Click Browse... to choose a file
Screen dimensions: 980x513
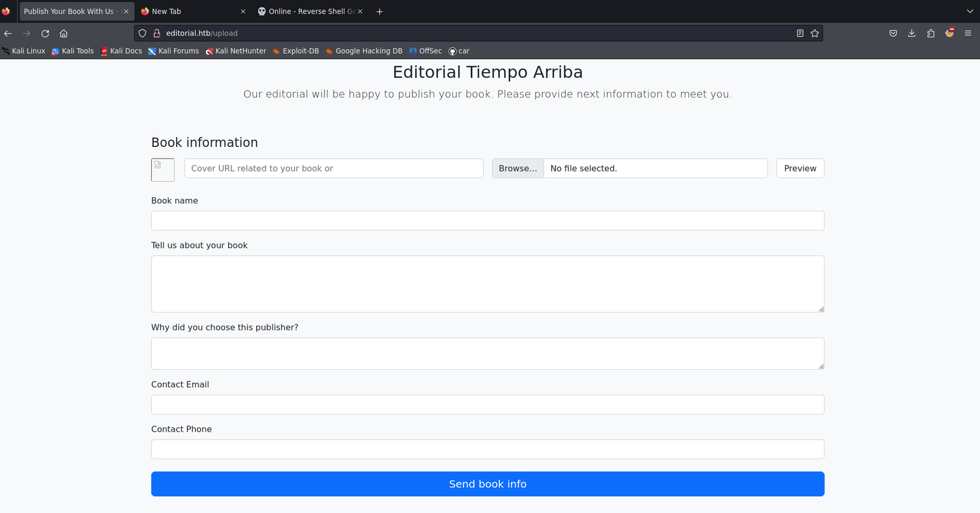[x=518, y=168]
